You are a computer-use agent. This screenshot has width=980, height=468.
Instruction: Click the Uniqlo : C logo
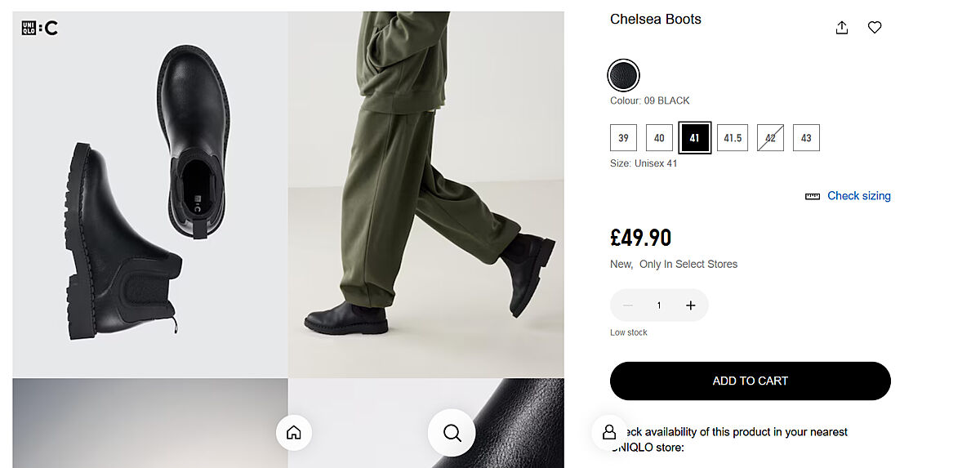pyautogui.click(x=39, y=29)
